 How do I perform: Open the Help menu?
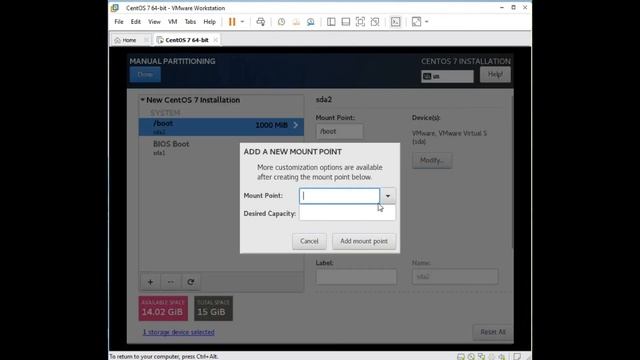tap(209, 22)
